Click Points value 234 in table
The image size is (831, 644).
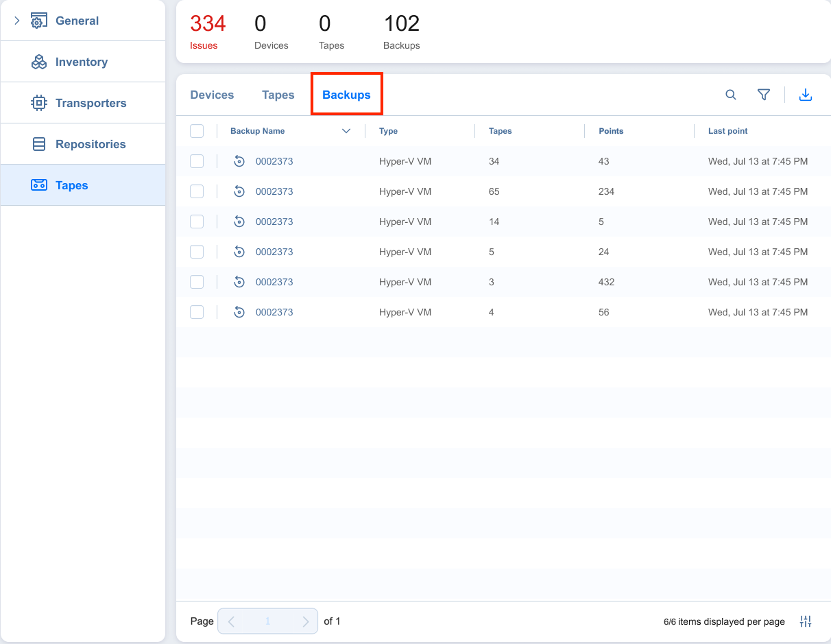607,191
